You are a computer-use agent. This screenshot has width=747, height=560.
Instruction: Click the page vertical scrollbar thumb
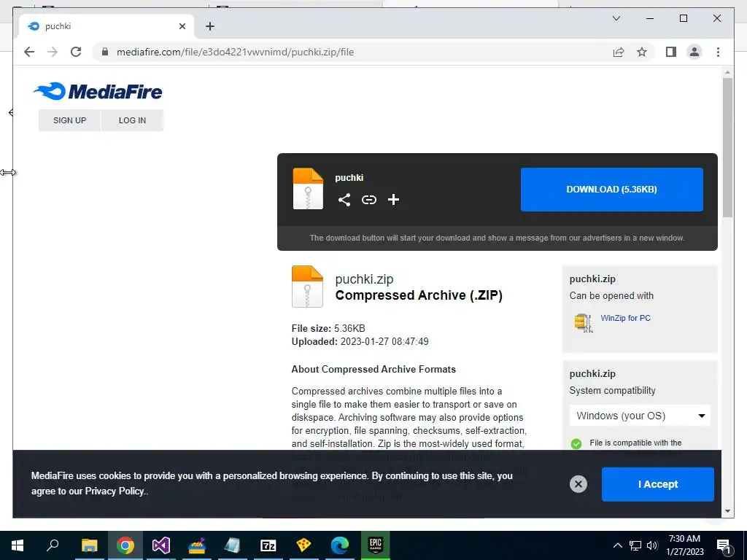(727, 147)
